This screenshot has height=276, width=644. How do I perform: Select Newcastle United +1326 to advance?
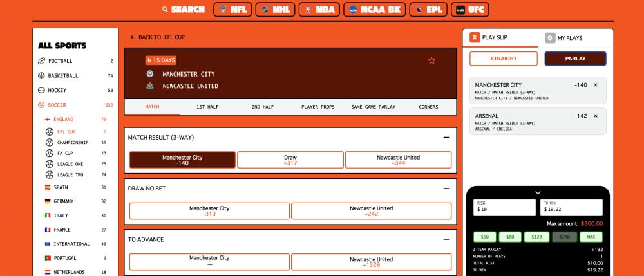[x=372, y=262]
